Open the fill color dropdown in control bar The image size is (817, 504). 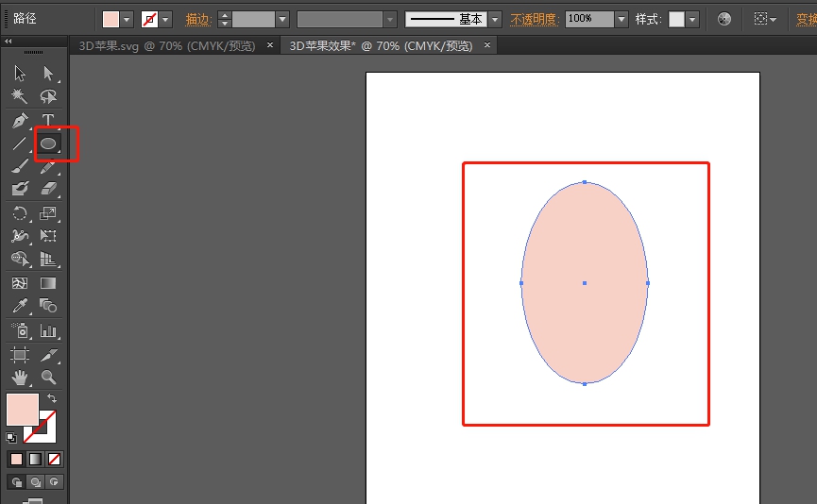(127, 19)
